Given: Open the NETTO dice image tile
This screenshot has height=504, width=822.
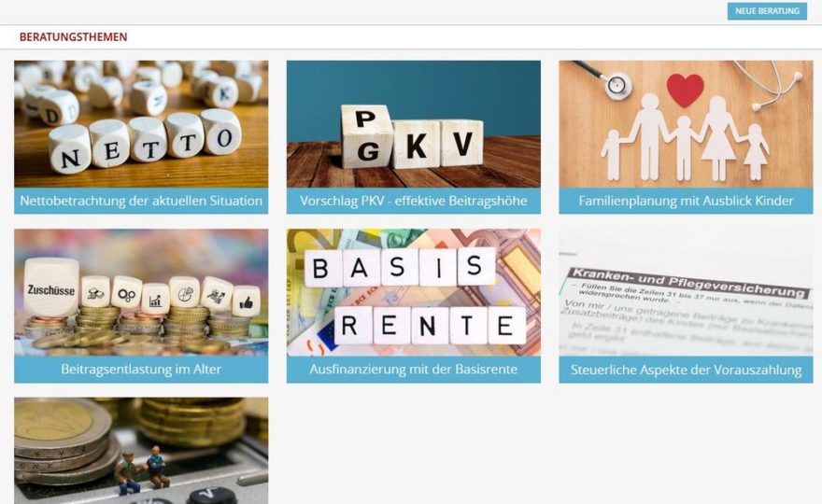Looking at the screenshot, I should point(141,124).
